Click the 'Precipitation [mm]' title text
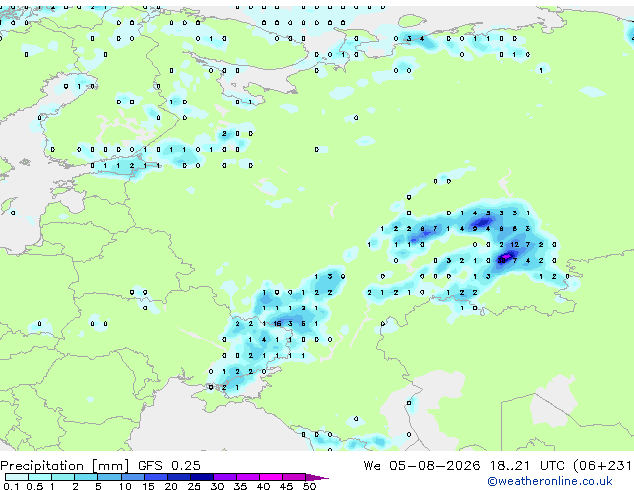This screenshot has height=490, width=634. pos(65,466)
